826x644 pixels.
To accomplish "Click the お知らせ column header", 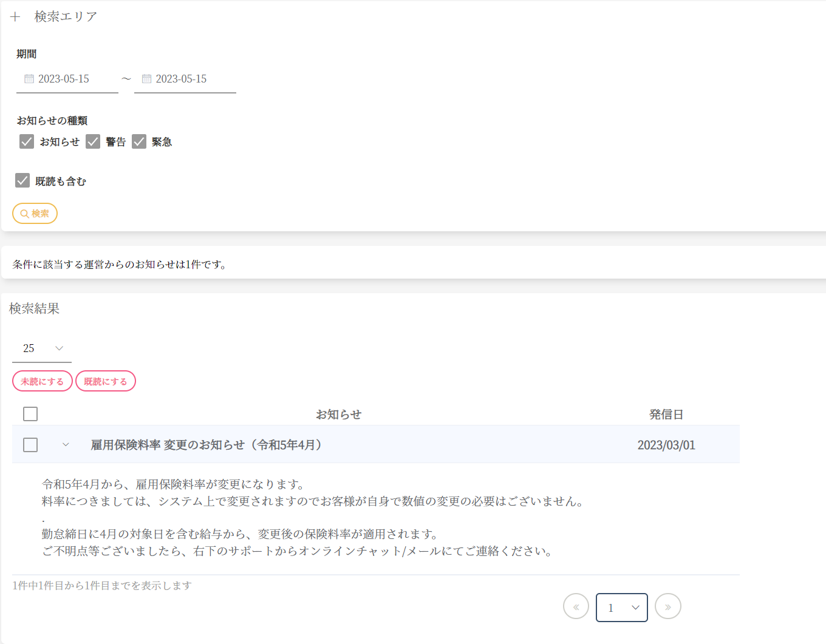I will pos(338,415).
